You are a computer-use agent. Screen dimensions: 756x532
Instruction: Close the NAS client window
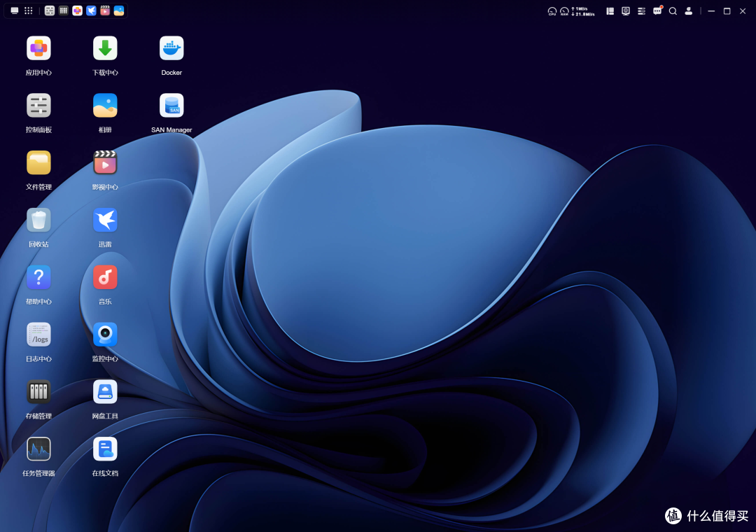click(x=743, y=11)
